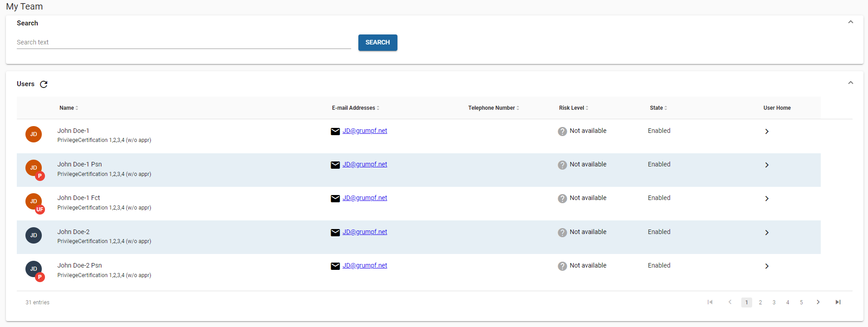
Task: Open user home arrow for John Doe-1
Action: tap(767, 132)
